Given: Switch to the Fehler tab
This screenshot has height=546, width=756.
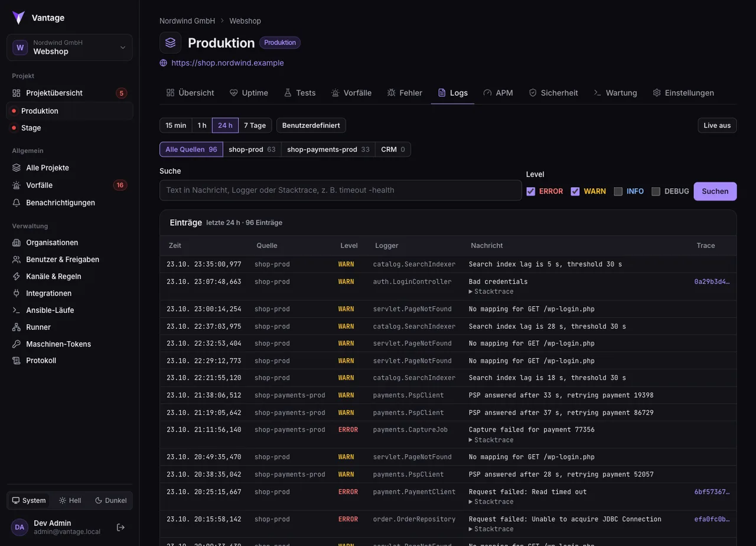Looking at the screenshot, I should coord(405,93).
